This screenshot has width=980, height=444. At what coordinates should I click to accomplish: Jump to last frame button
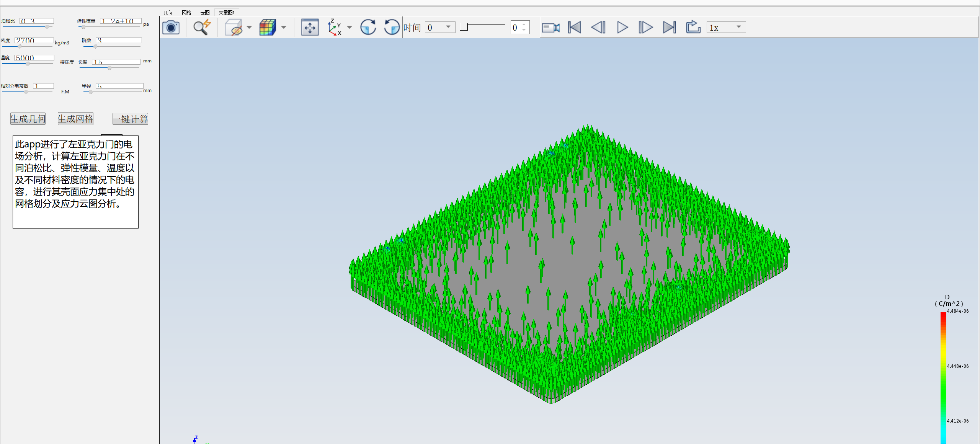(x=670, y=28)
